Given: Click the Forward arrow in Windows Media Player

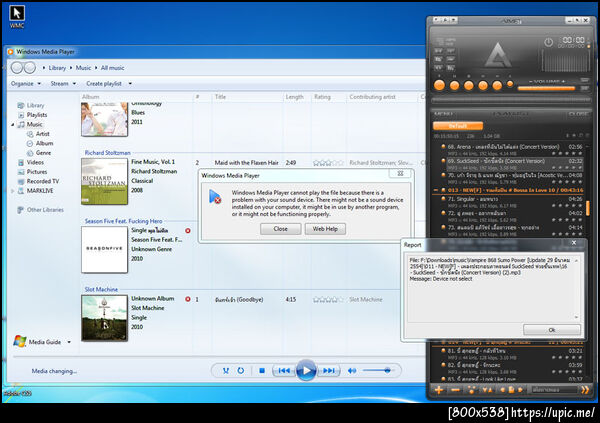Looking at the screenshot, I should (30, 68).
